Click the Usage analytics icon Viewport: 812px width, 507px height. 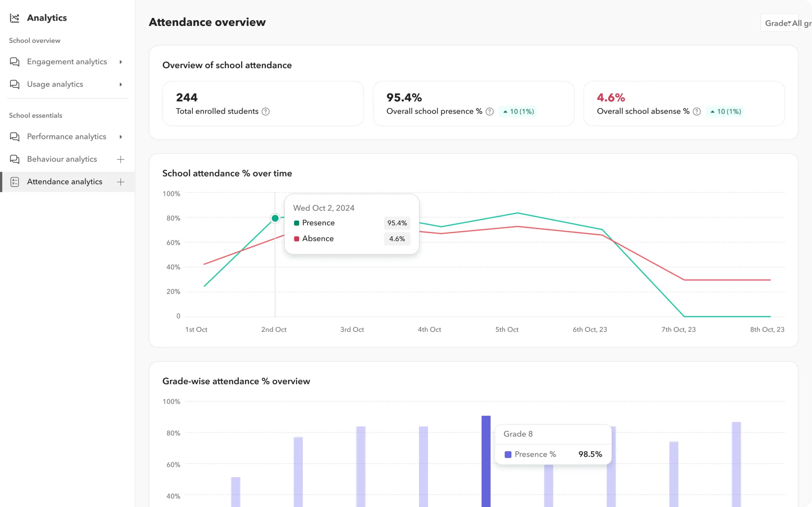15,84
